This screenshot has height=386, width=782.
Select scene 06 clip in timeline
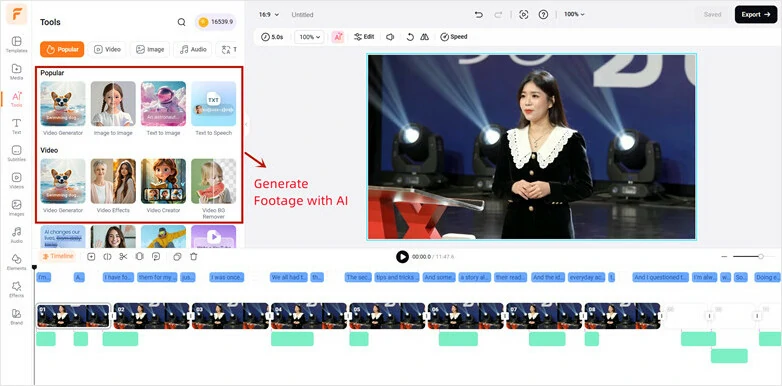pos(465,316)
